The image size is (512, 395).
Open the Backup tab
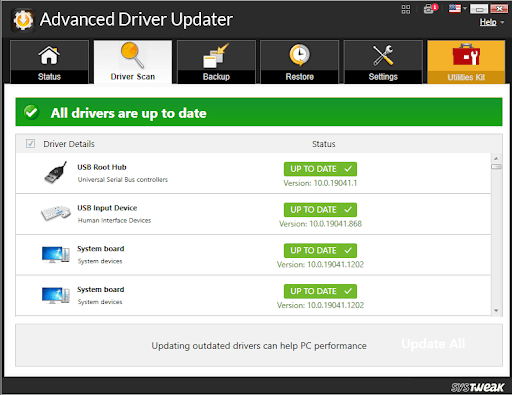click(x=216, y=62)
